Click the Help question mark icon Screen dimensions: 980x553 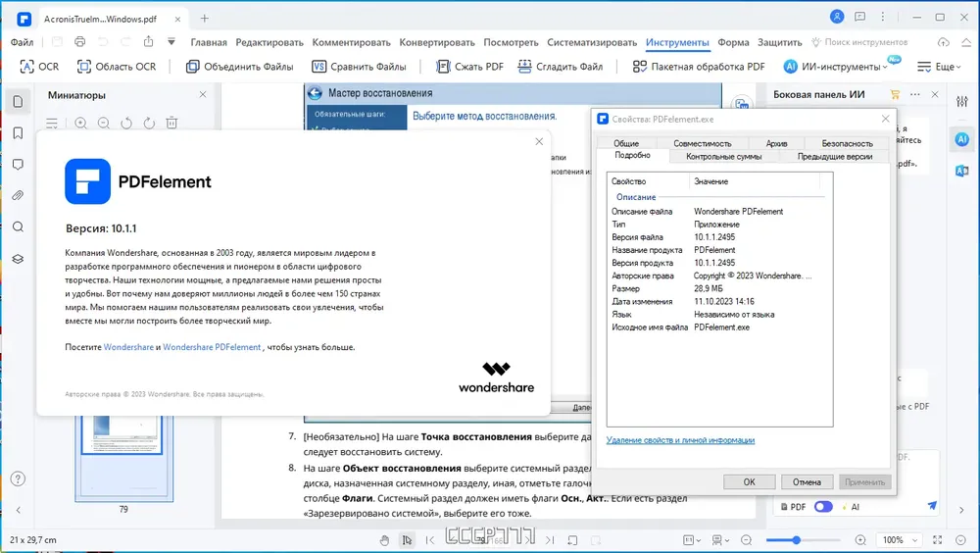click(18, 479)
